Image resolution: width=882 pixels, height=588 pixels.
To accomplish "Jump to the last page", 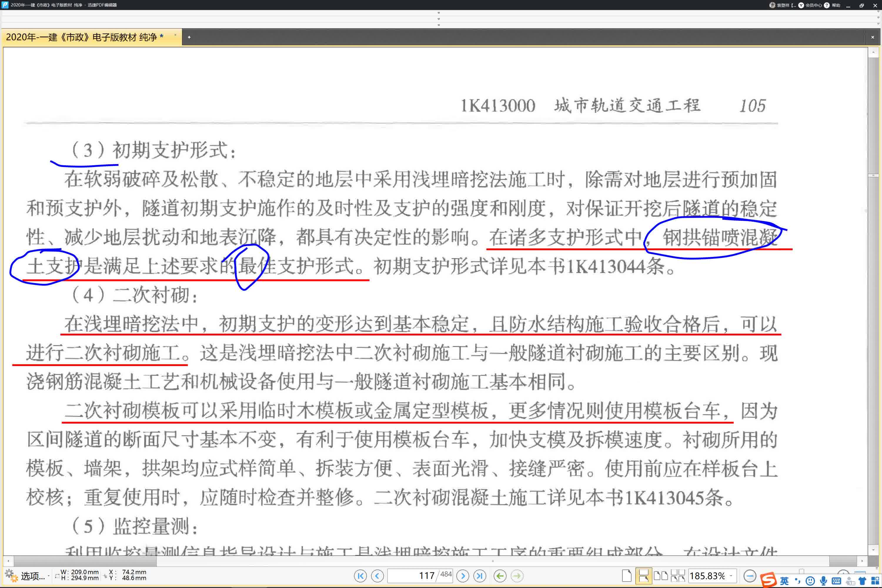I will (x=480, y=576).
